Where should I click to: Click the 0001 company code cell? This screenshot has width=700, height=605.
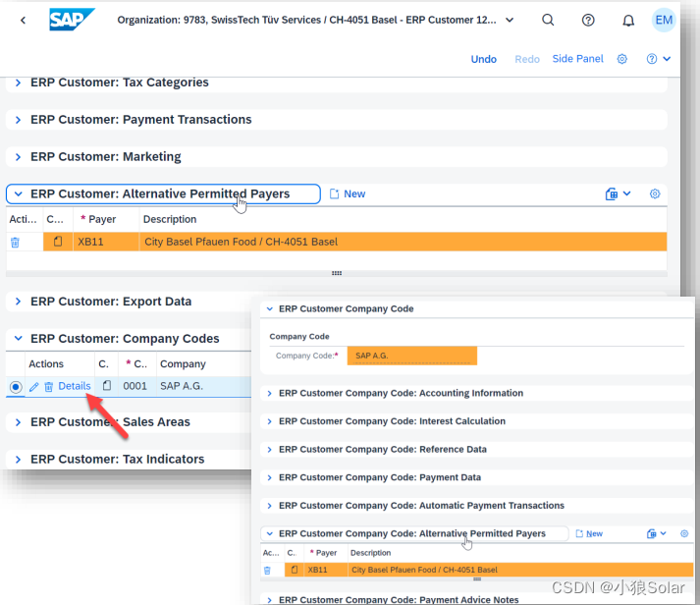click(x=137, y=386)
